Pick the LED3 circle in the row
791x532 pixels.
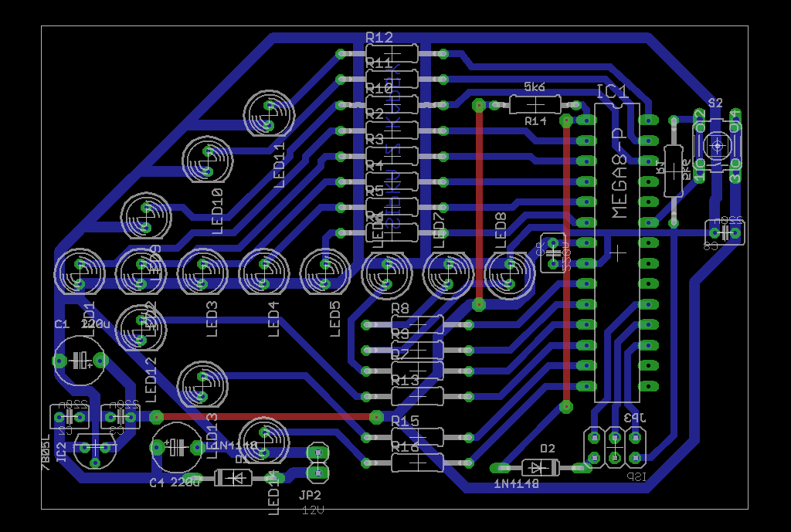click(202, 273)
